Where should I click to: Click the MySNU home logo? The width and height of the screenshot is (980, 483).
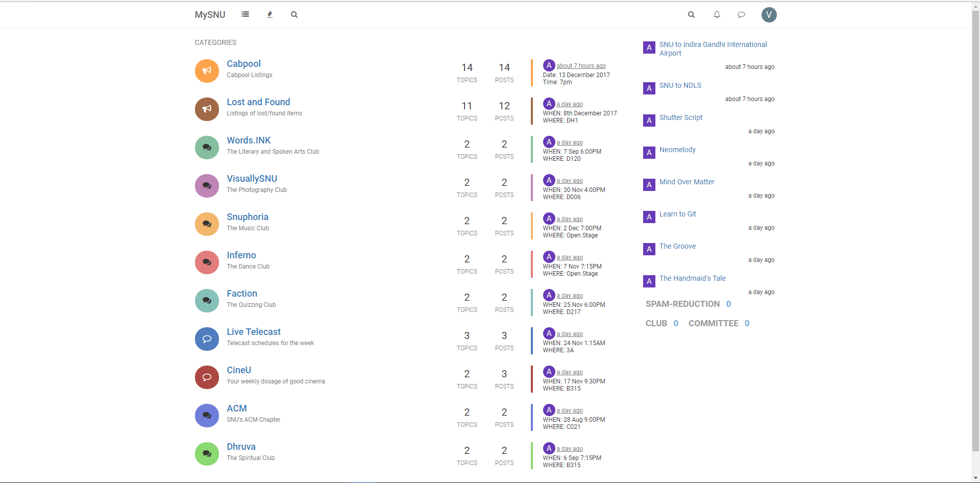click(x=209, y=14)
